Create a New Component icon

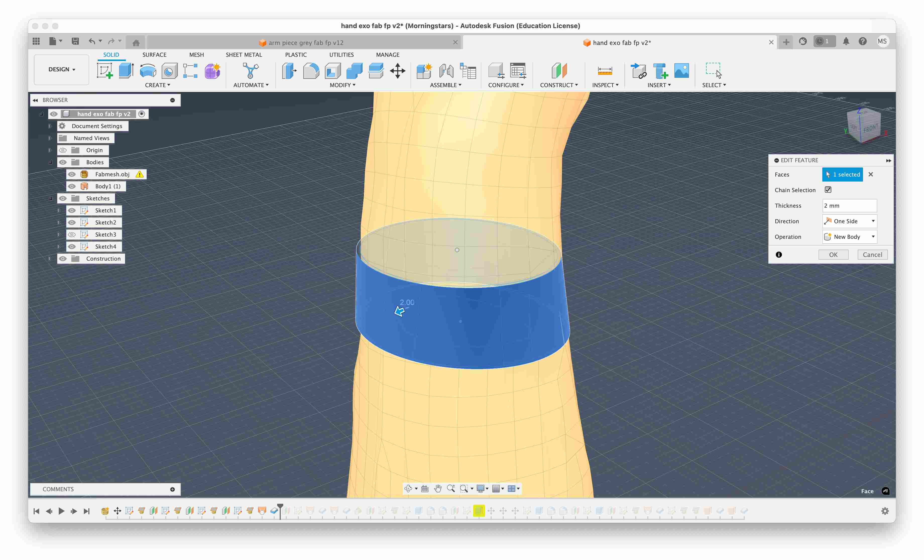[425, 71]
